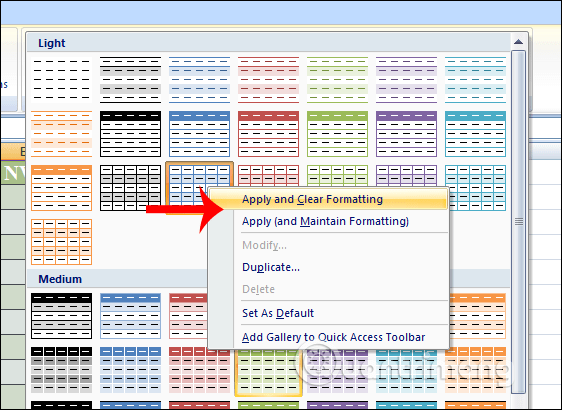562x410 pixels.
Task: Pick the highlighted green Medium table style
Action: (x=268, y=372)
